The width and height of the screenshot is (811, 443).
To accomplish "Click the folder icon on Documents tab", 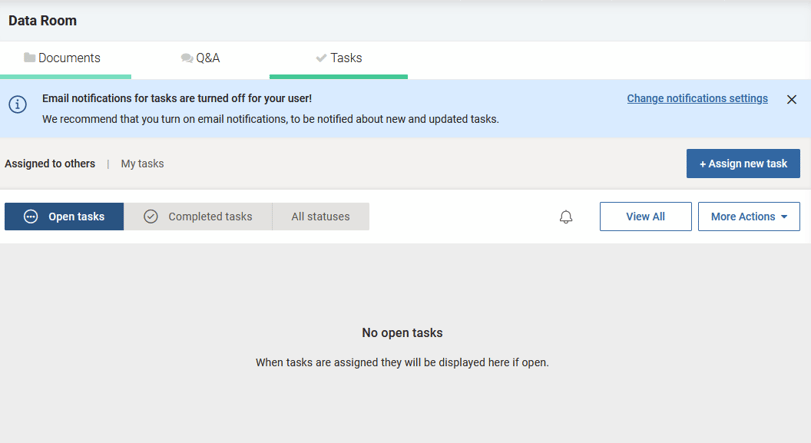I will [x=29, y=58].
